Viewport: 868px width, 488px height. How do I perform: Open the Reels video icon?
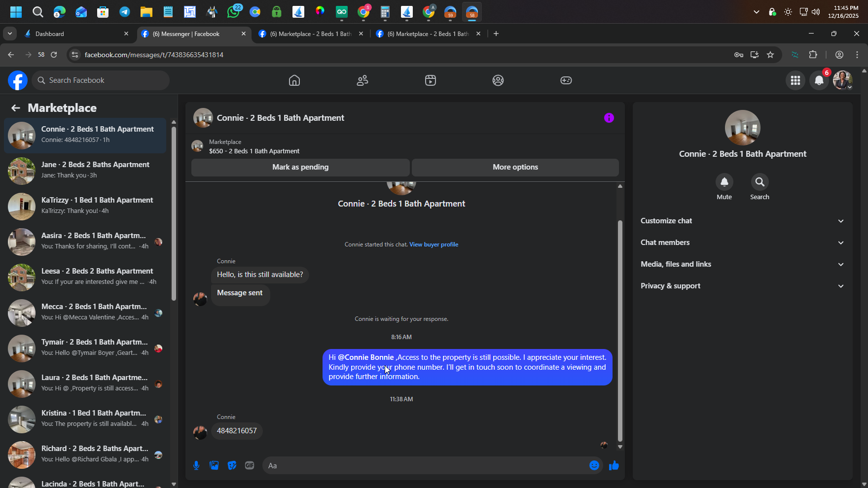click(431, 80)
